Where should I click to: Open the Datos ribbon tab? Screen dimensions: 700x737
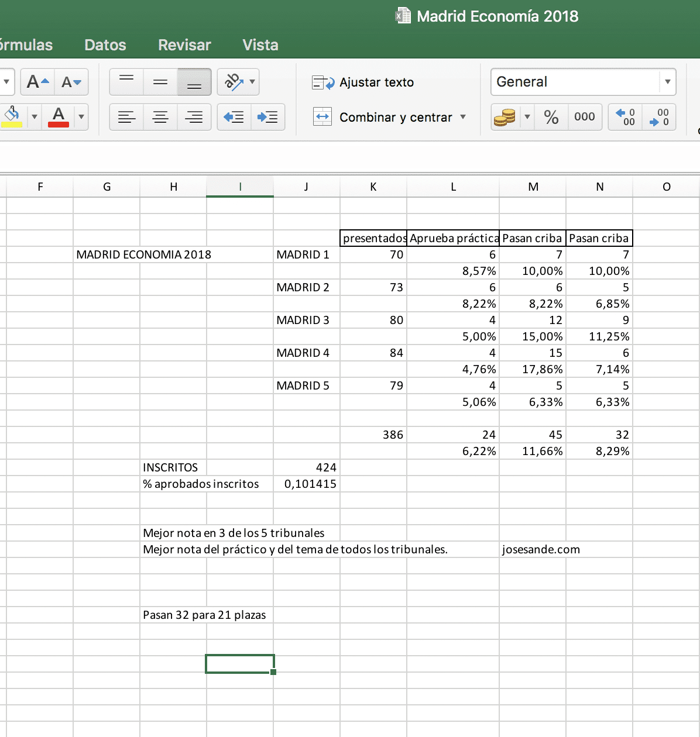pos(105,45)
